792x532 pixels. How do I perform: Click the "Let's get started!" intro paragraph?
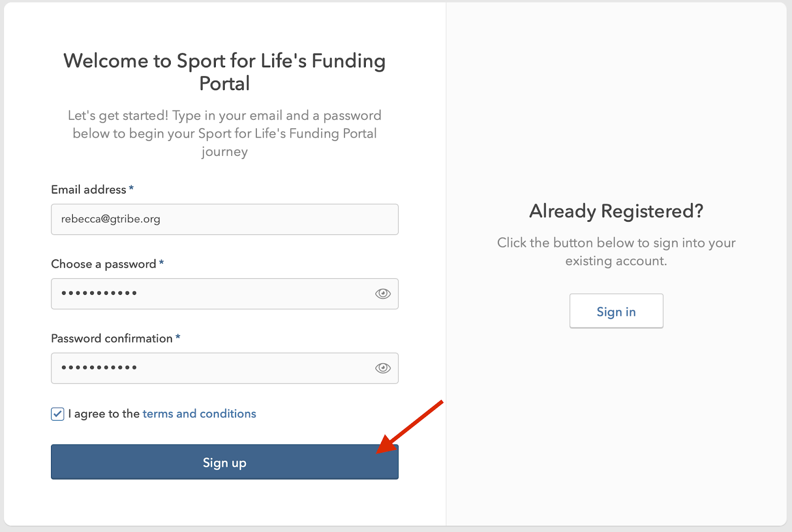(224, 133)
